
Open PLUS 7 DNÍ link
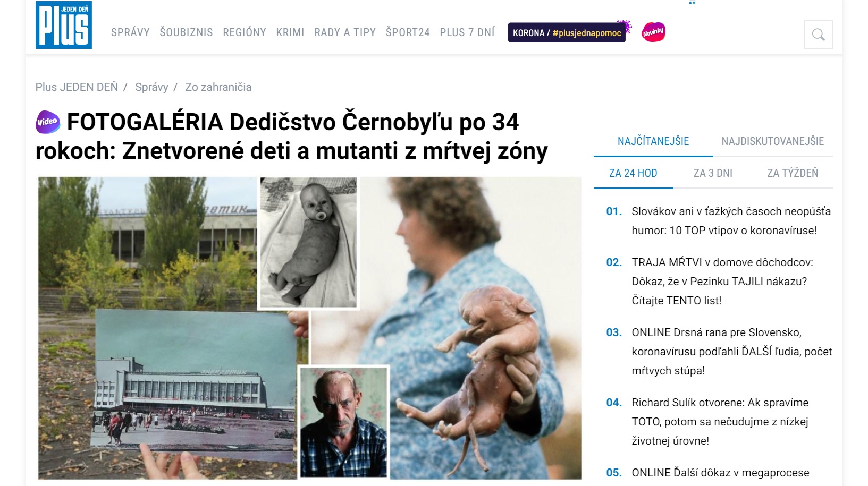(x=467, y=32)
